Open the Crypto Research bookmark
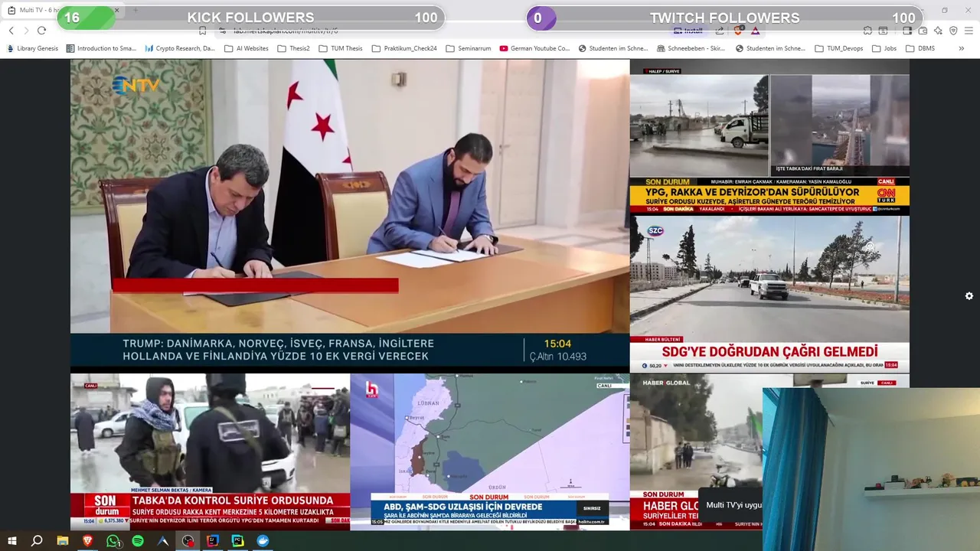Viewport: 980px width, 551px height. (x=180, y=48)
